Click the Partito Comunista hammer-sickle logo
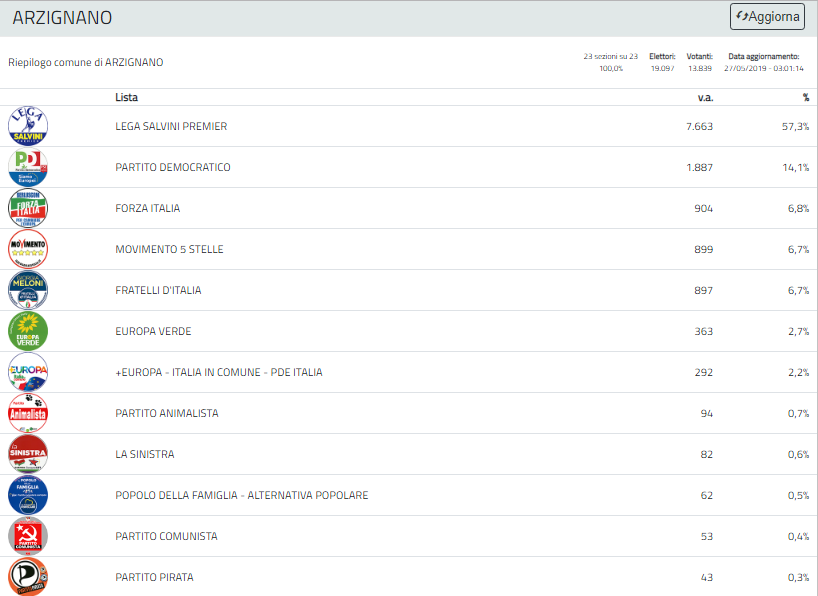The height and width of the screenshot is (596, 818). tap(28, 536)
